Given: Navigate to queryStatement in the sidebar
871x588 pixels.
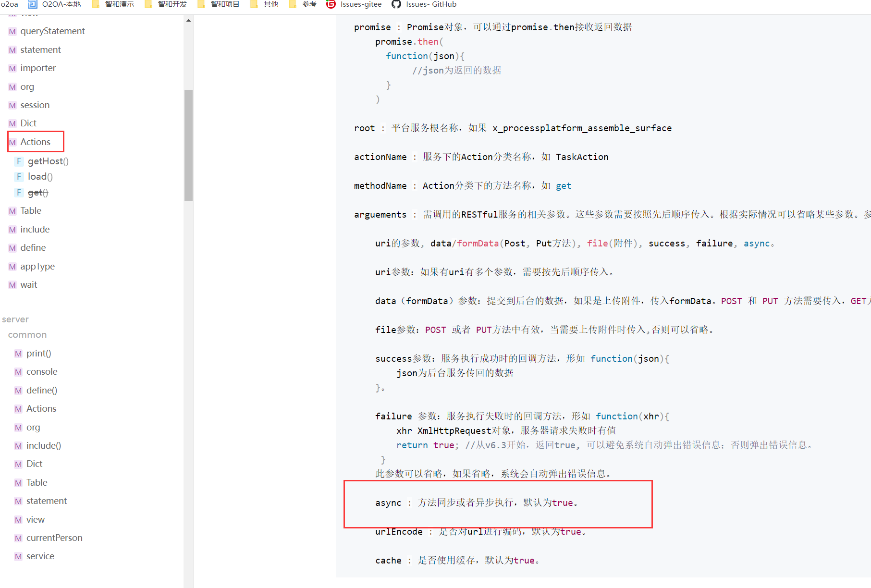Looking at the screenshot, I should [52, 31].
